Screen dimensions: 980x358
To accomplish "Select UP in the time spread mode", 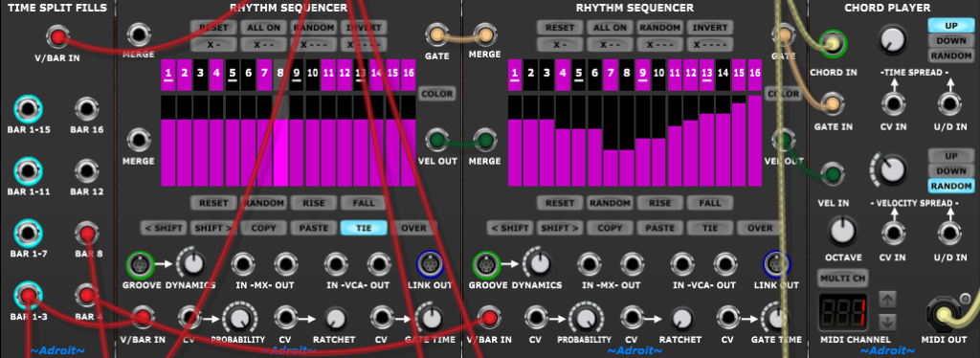I will click(x=950, y=26).
